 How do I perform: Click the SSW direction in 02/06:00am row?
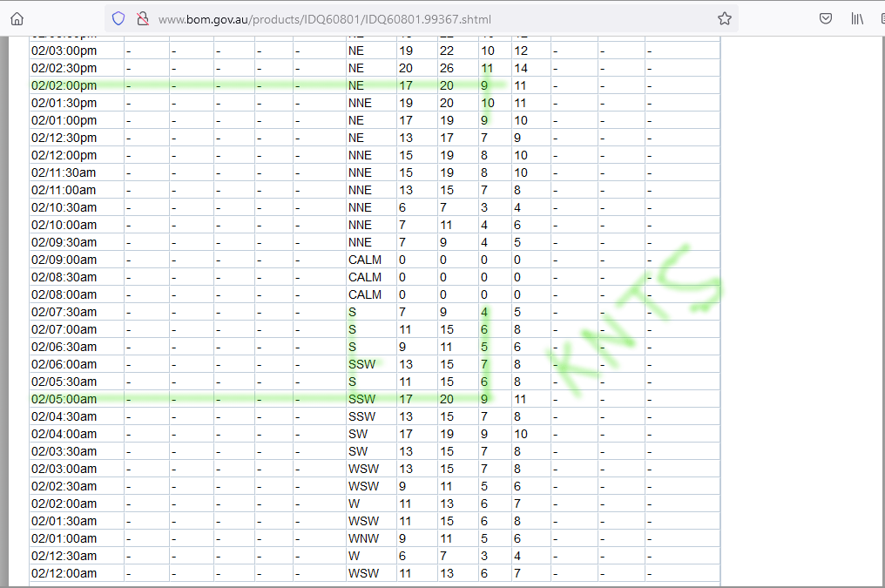[361, 364]
